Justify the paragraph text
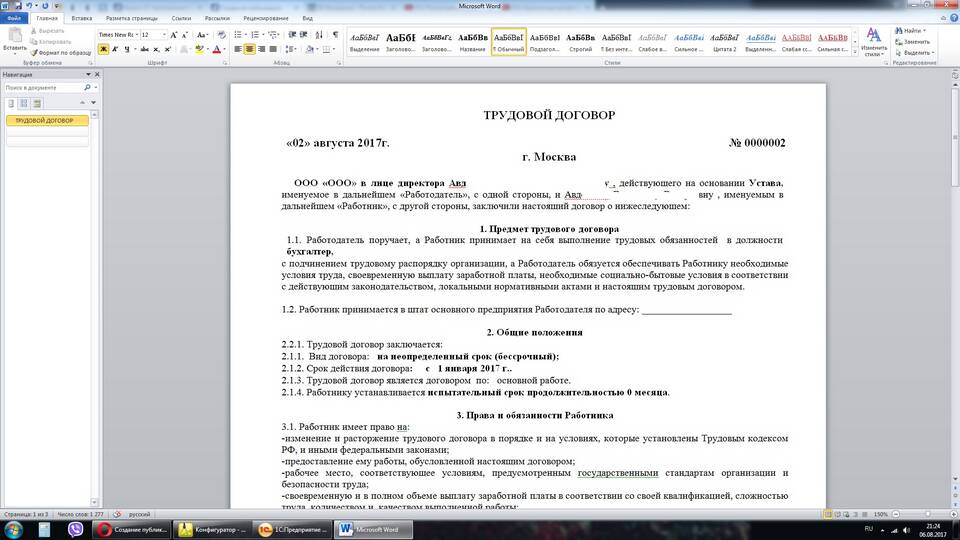The width and height of the screenshot is (960, 540). tap(273, 50)
